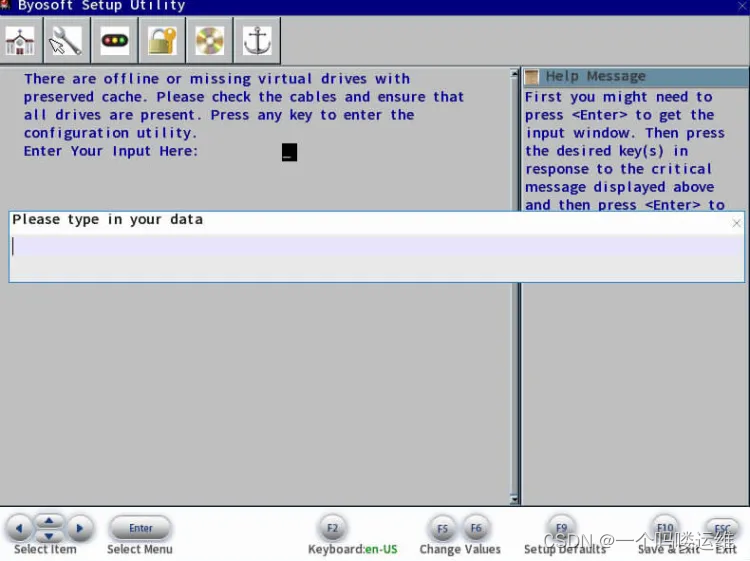
Task: Open the padlock Security icon tab
Action: point(162,41)
